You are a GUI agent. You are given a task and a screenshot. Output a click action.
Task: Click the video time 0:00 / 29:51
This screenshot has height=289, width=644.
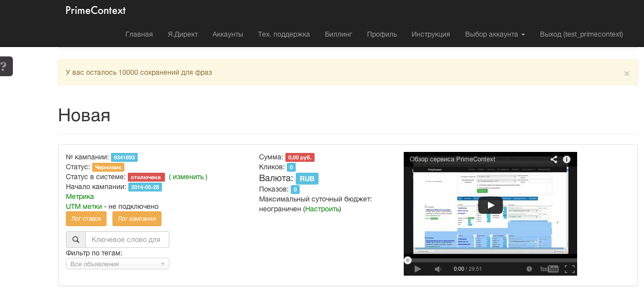[468, 269]
